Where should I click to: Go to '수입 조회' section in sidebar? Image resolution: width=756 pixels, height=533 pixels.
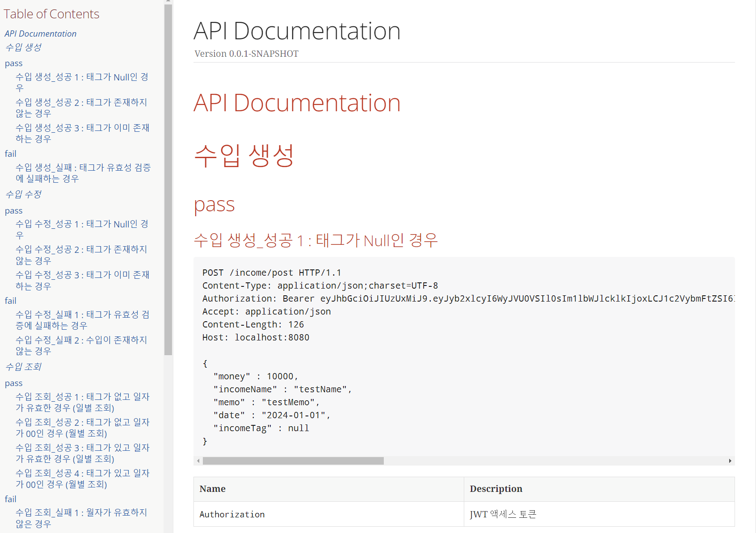(23, 367)
